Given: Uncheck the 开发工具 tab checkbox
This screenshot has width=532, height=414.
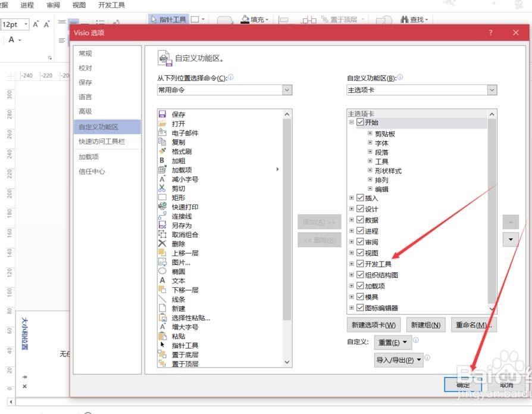Looking at the screenshot, I should point(361,263).
